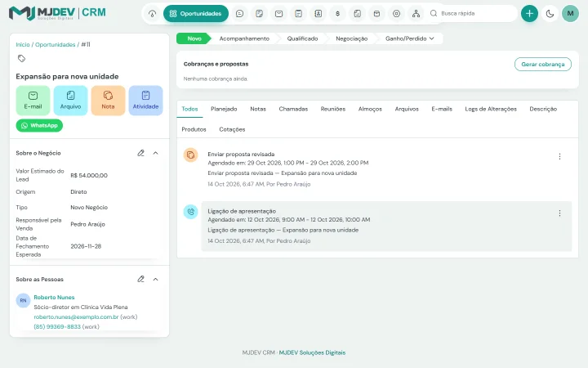Viewport: 588px width, 368px height.
Task: Edit Sobre as Pessoas with pencil icon
Action: (140, 279)
